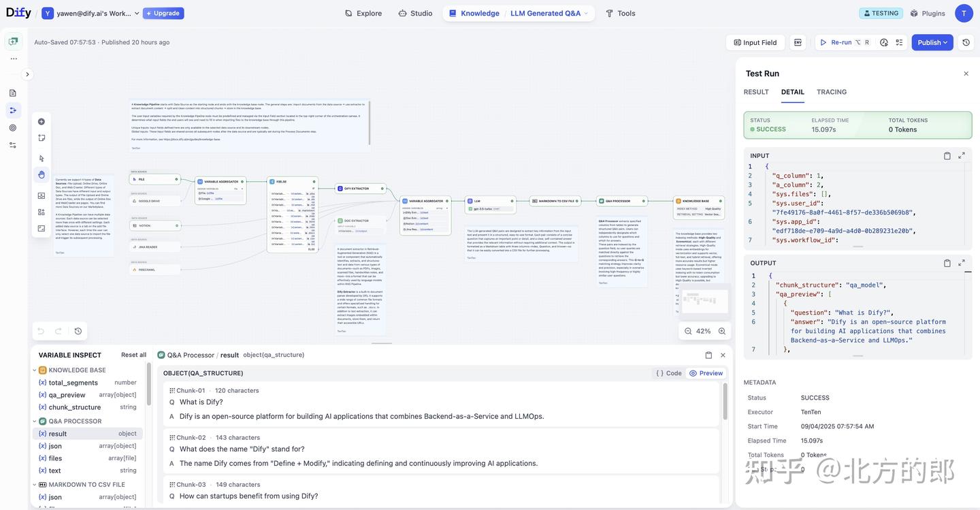
Task: Open the workspace switcher dropdown
Action: (91, 13)
